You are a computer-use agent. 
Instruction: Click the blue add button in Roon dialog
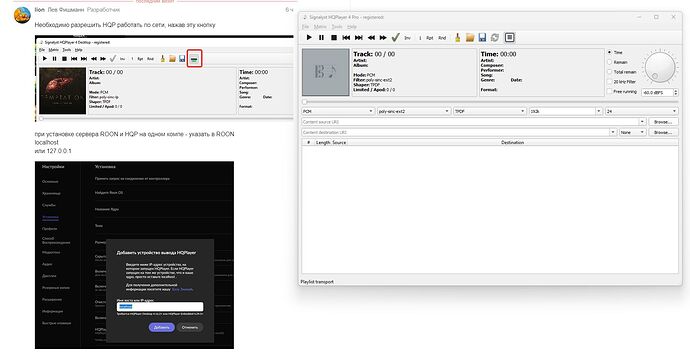(x=161, y=327)
